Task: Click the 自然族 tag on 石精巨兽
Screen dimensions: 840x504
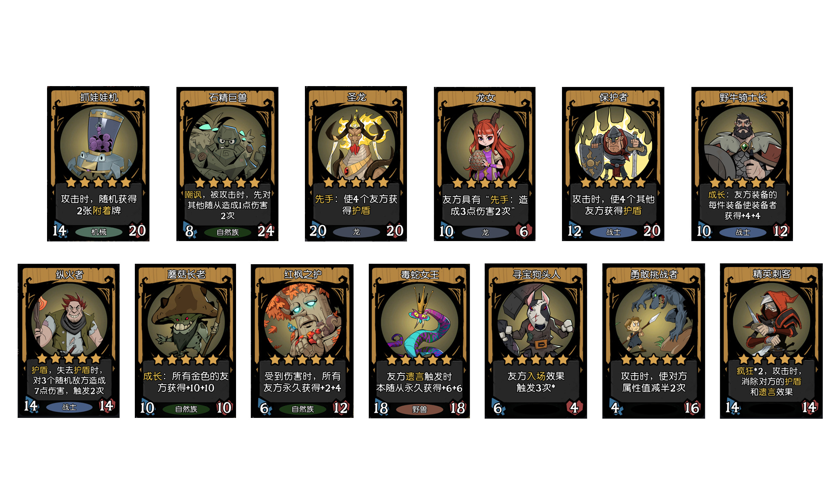Action: coord(228,232)
